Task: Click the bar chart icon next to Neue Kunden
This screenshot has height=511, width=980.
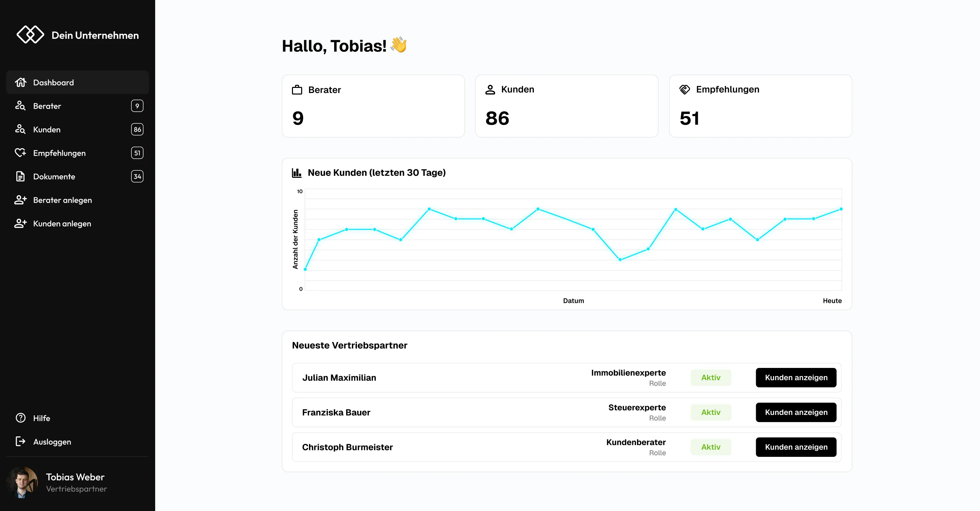Action: 296,172
